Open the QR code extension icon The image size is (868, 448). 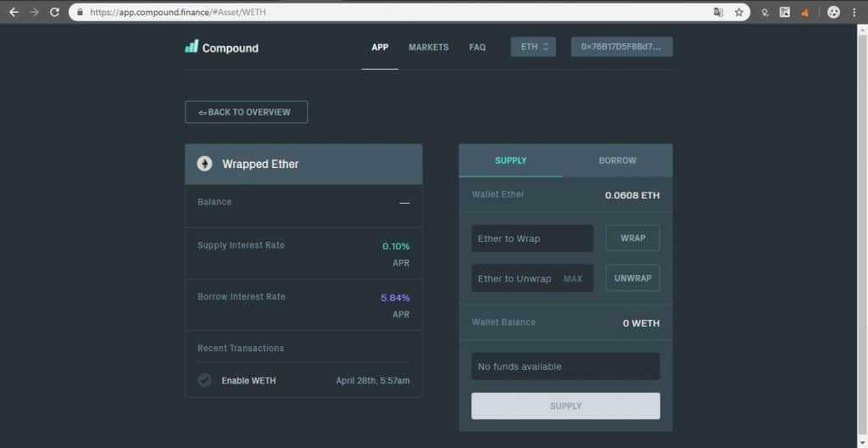(785, 12)
